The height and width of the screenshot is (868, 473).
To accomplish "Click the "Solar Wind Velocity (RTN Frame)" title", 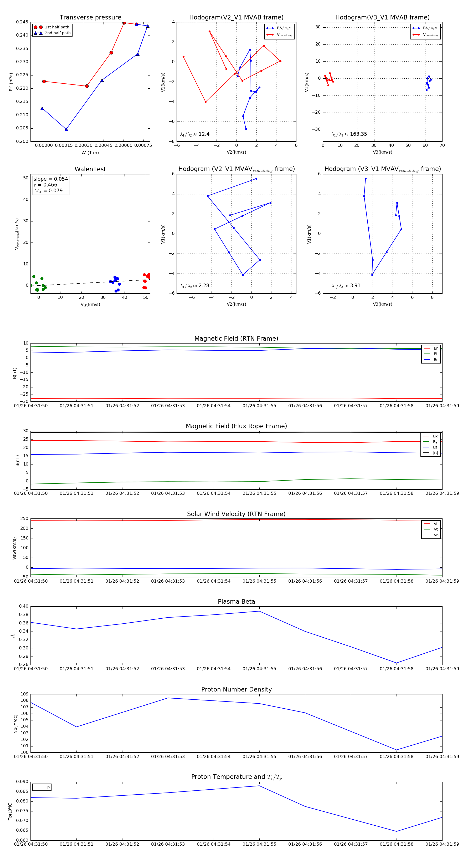I will coord(236,514).
